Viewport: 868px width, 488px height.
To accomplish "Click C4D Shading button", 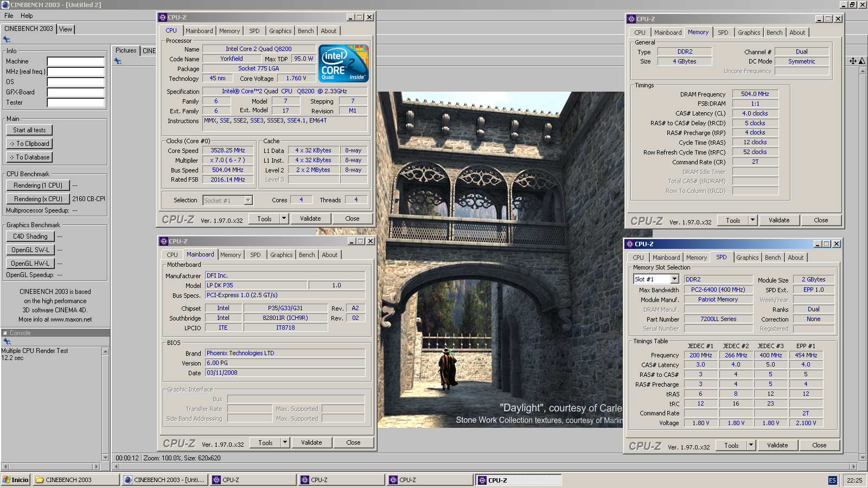I will pyautogui.click(x=30, y=236).
